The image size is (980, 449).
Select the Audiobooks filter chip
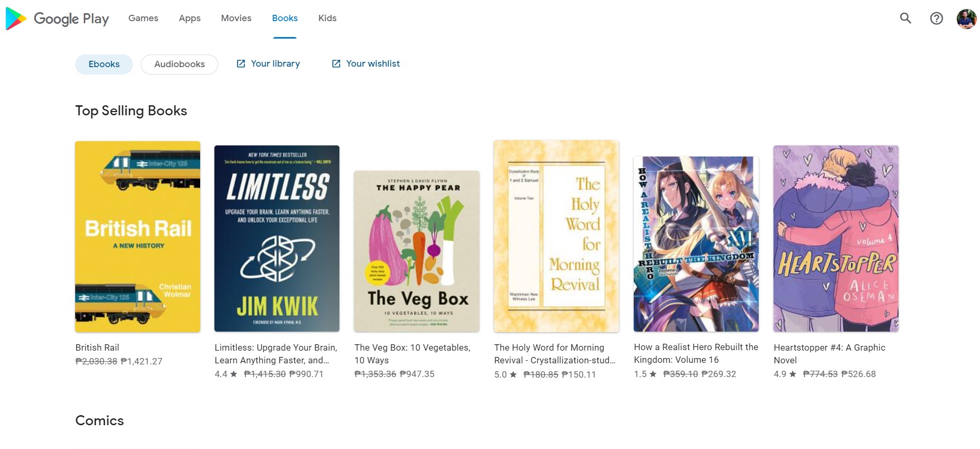coord(179,64)
